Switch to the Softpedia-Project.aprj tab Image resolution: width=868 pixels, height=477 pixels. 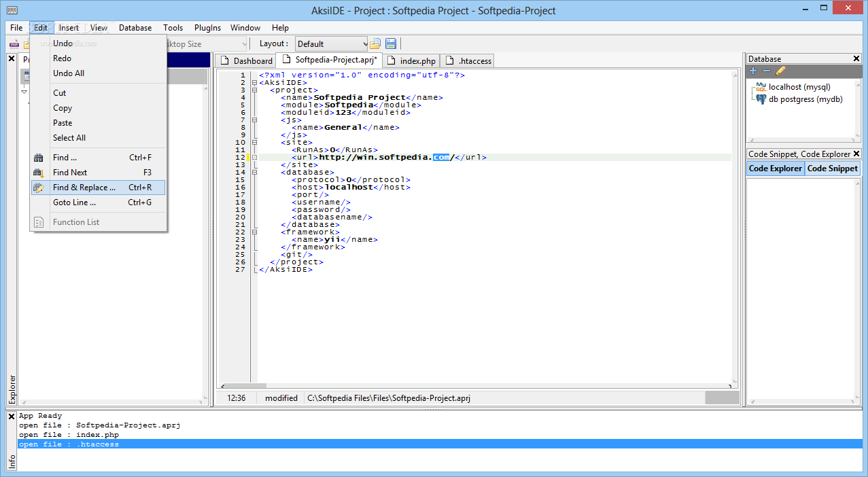tap(329, 60)
